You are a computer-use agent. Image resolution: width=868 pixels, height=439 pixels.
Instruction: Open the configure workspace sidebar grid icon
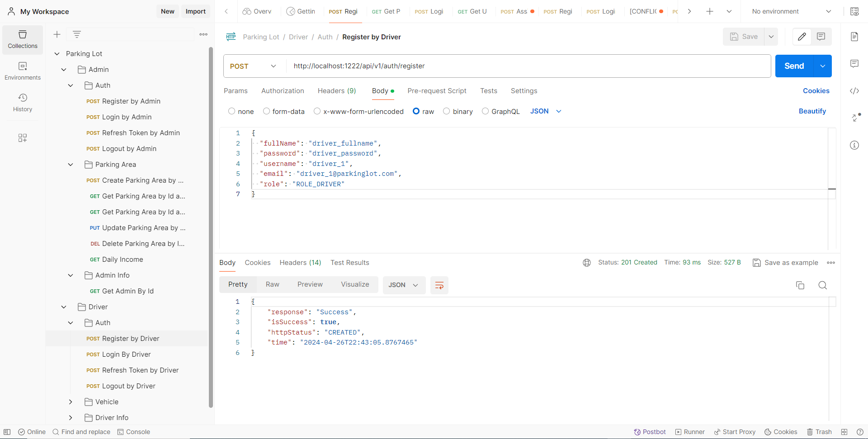point(23,138)
